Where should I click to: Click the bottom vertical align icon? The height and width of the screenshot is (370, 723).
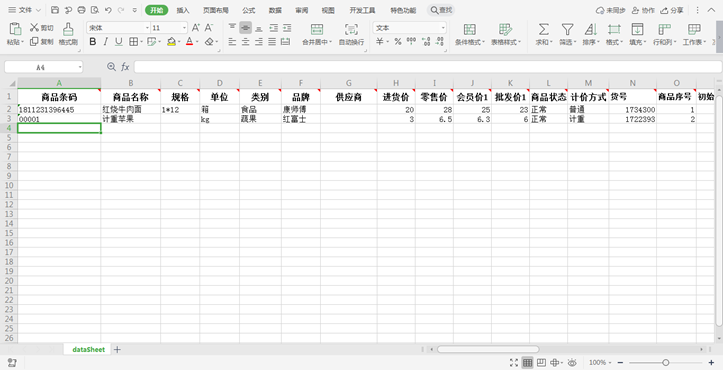259,28
